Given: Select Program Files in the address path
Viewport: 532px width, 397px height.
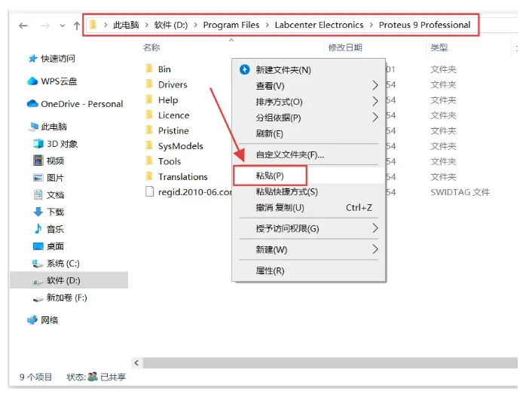Looking at the screenshot, I should point(231,25).
